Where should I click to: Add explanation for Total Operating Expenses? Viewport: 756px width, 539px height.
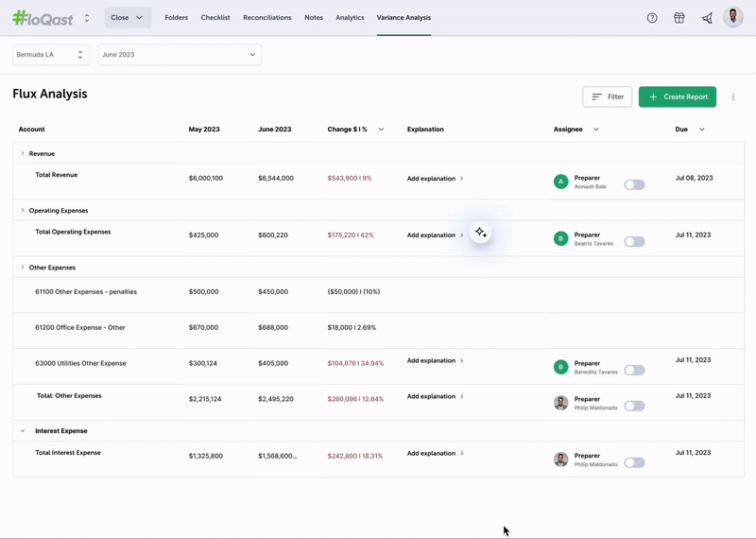(x=435, y=235)
